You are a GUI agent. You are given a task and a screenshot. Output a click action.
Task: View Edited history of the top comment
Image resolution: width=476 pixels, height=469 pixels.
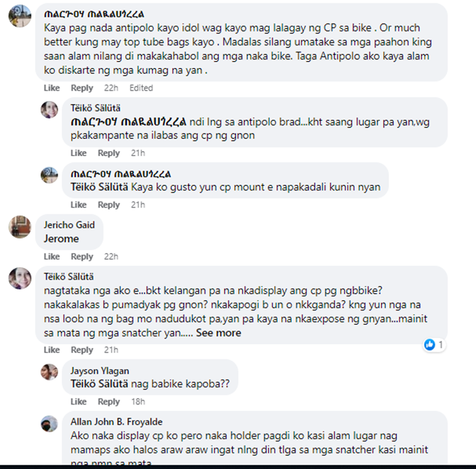point(141,88)
